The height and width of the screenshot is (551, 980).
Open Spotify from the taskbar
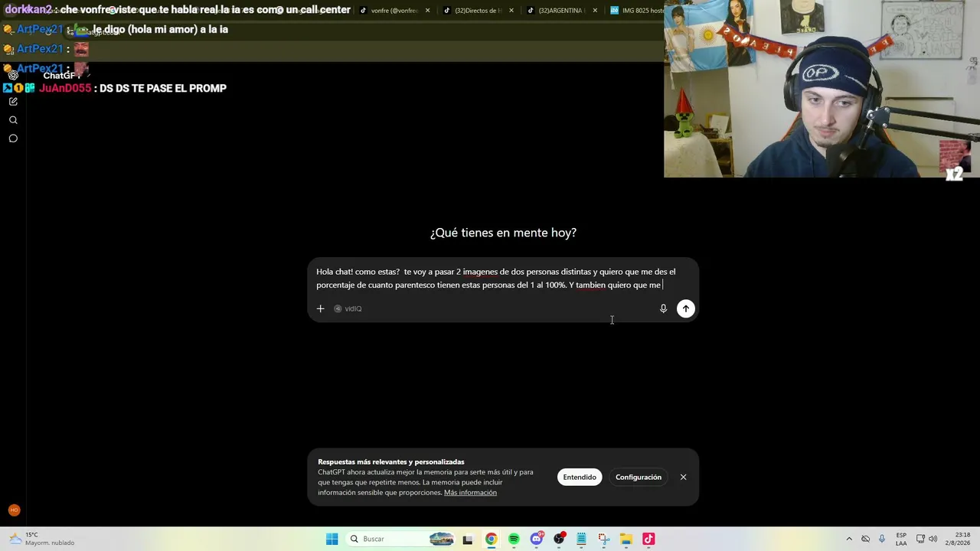[x=514, y=539]
